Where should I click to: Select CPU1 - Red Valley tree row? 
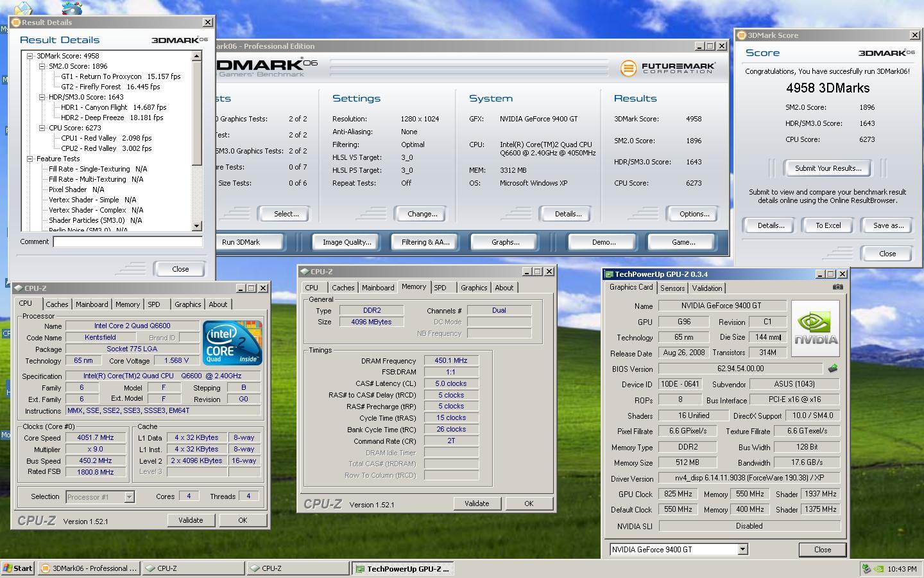106,138
